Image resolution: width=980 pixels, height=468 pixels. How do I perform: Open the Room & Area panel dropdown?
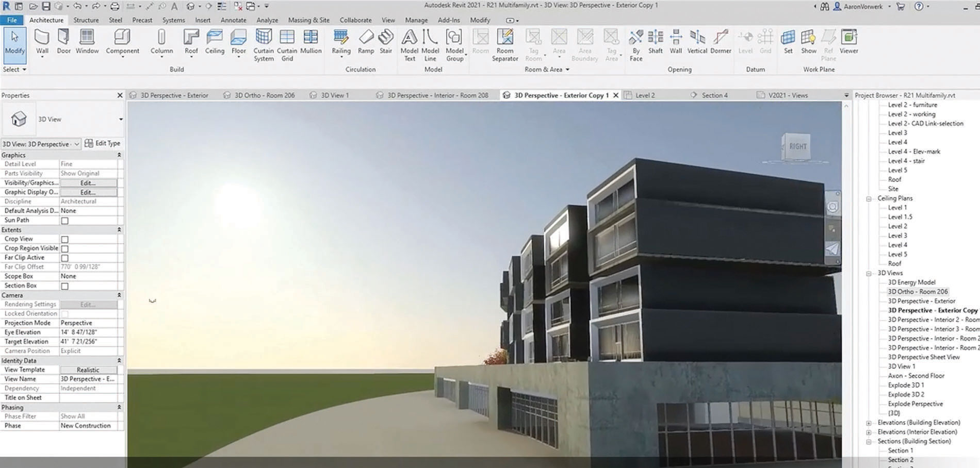547,70
